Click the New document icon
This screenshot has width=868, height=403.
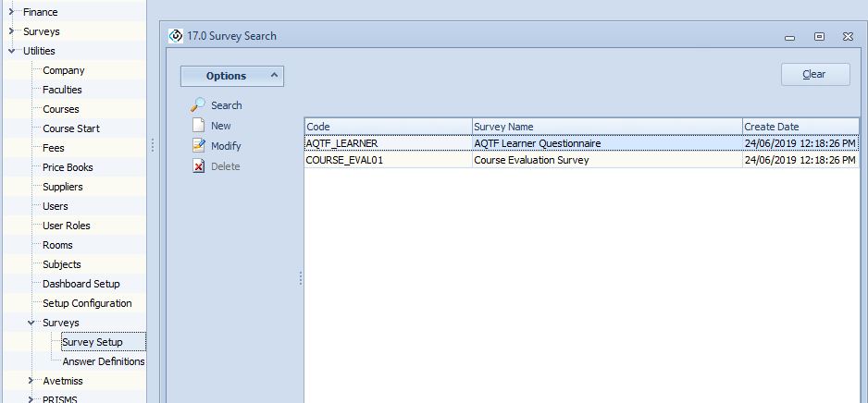198,126
